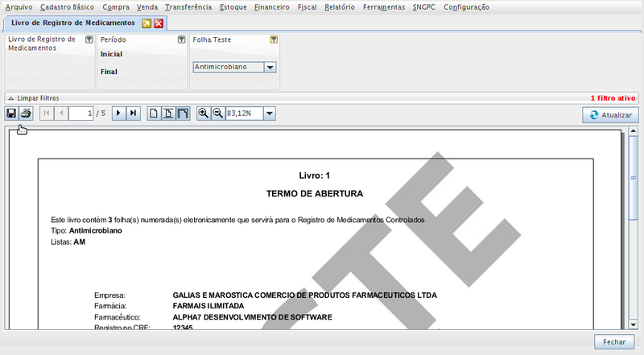Go to the next page
The height and width of the screenshot is (355, 644).
(119, 114)
